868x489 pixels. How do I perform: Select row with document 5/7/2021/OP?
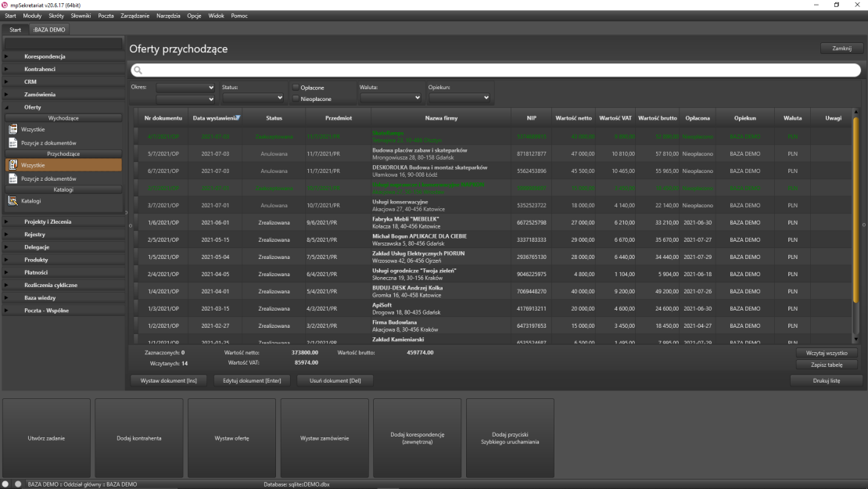coord(493,154)
